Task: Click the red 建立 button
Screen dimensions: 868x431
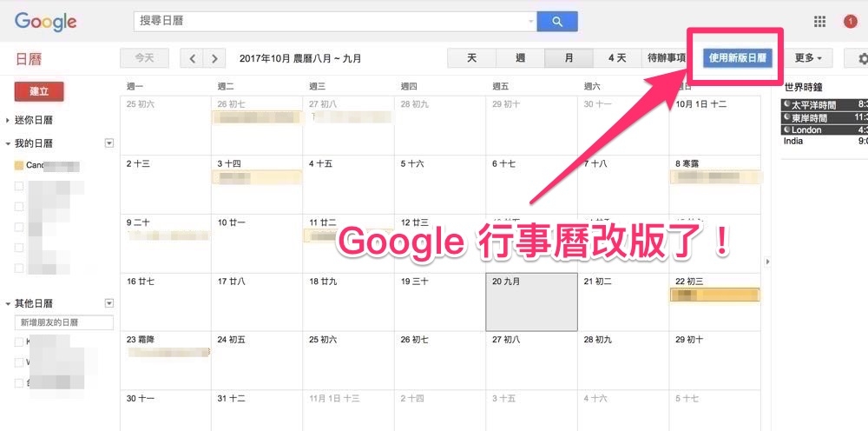Action: 39,91
